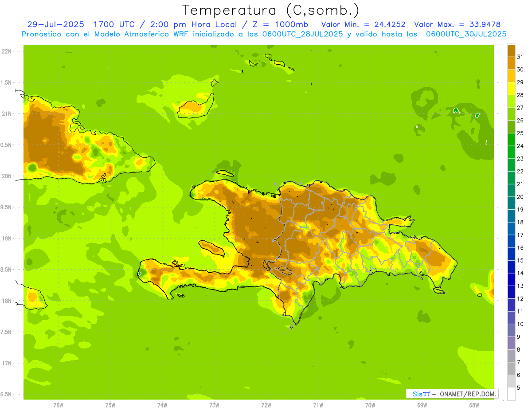Click the '17N' latitude label
Screen dimensions: 532x411
pos(6,363)
